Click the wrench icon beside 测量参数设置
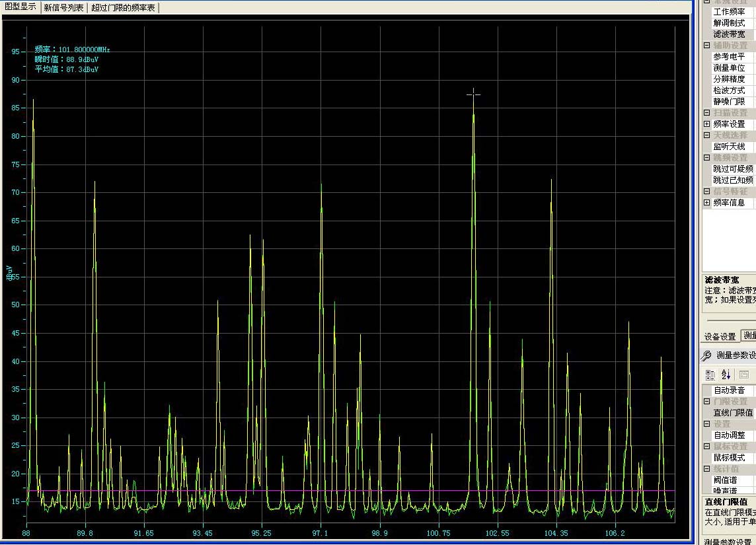The width and height of the screenshot is (756, 545). pyautogui.click(x=706, y=355)
